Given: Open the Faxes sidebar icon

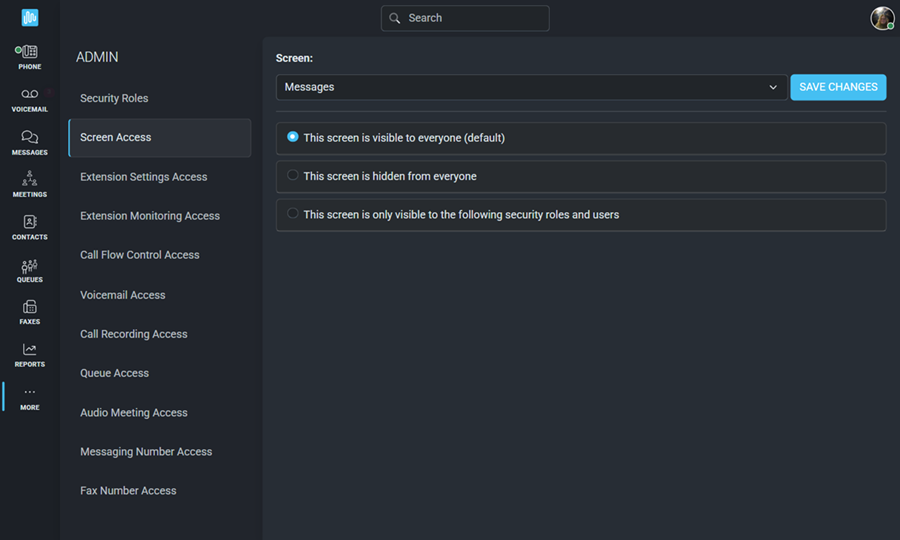Looking at the screenshot, I should [29, 307].
